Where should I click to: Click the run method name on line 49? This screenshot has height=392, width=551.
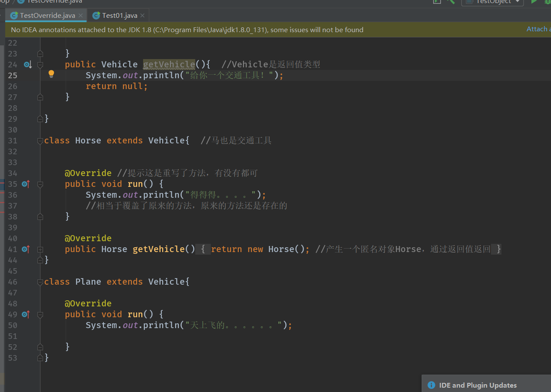pyautogui.click(x=135, y=315)
